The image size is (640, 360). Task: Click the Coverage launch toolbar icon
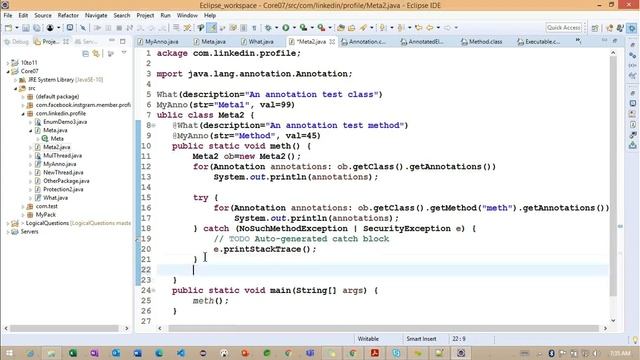(x=303, y=28)
